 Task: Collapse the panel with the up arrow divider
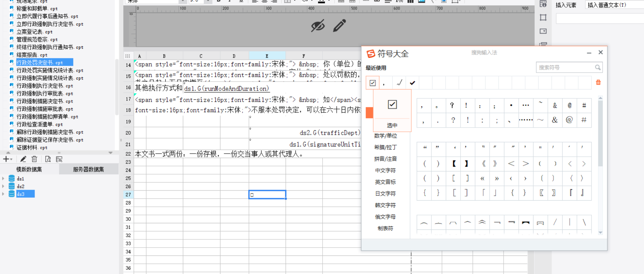[x=8, y=153]
